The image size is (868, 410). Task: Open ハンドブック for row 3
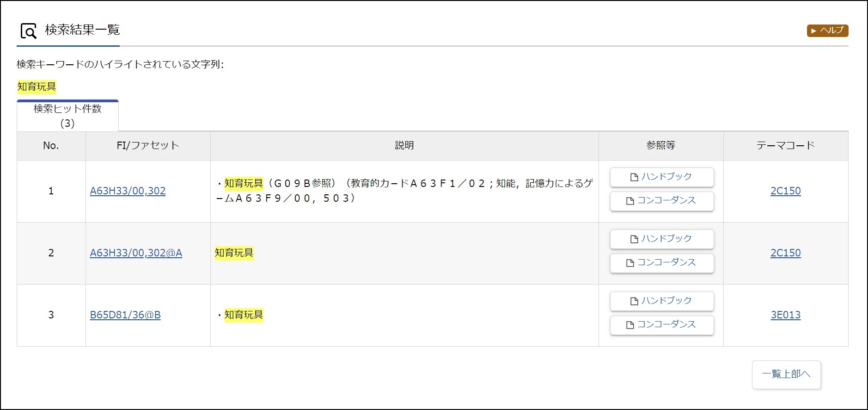(661, 301)
